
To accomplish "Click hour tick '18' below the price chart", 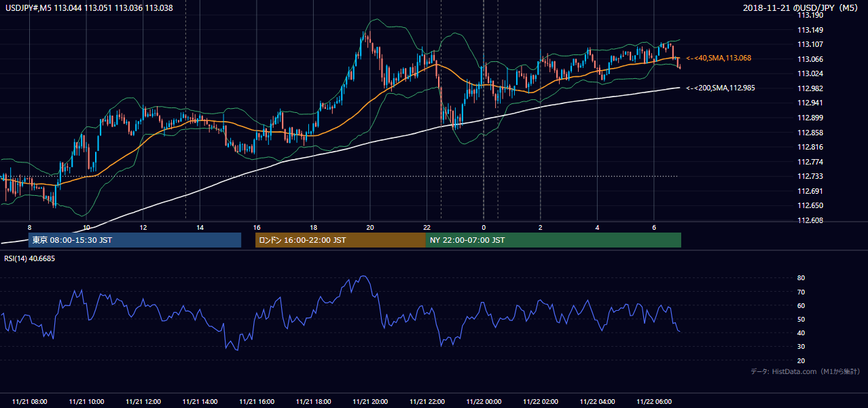I will point(313,227).
